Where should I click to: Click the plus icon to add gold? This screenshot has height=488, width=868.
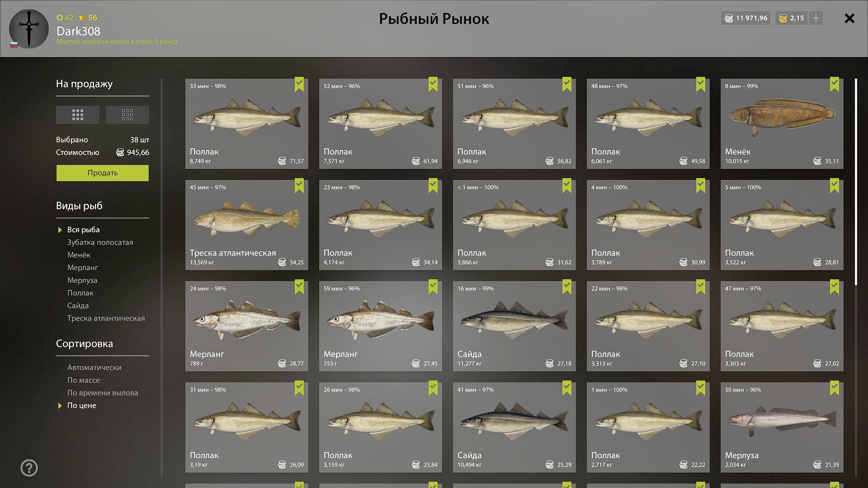pyautogui.click(x=816, y=18)
